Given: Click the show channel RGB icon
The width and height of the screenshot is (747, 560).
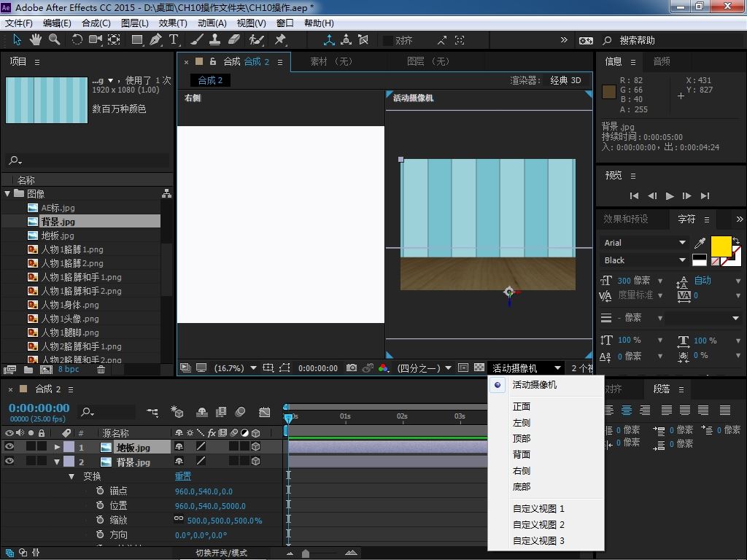Looking at the screenshot, I should (383, 367).
